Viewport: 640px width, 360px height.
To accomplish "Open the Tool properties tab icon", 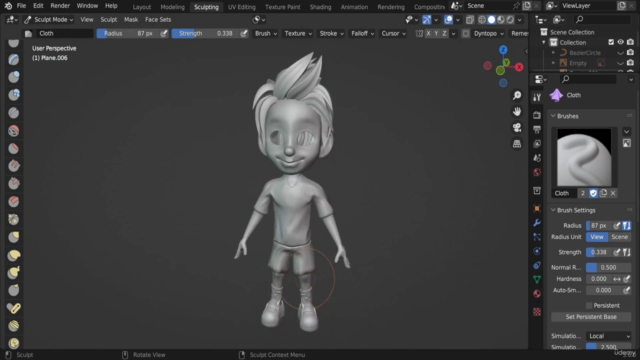I will (537, 97).
